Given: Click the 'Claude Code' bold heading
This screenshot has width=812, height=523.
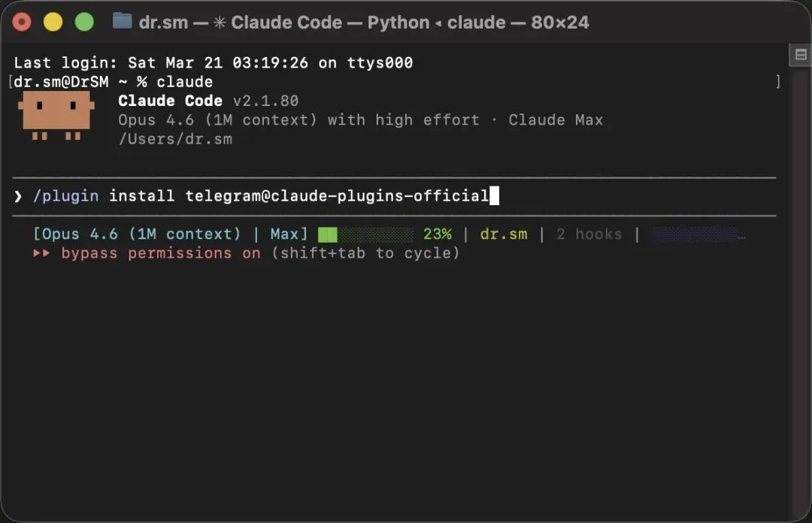Looking at the screenshot, I should click(171, 101).
